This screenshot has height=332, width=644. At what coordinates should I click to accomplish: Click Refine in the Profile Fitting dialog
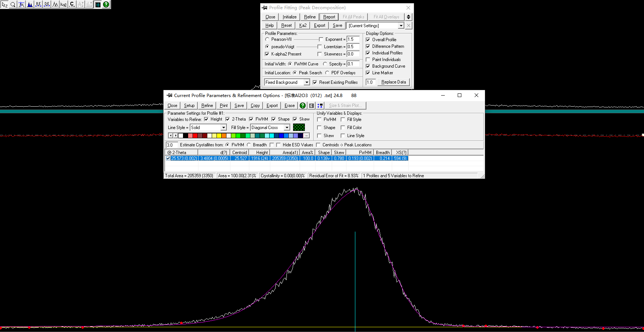[x=310, y=17]
